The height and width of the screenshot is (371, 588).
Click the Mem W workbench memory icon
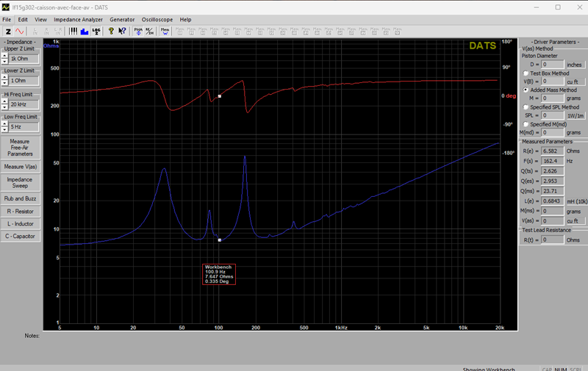tap(165, 32)
